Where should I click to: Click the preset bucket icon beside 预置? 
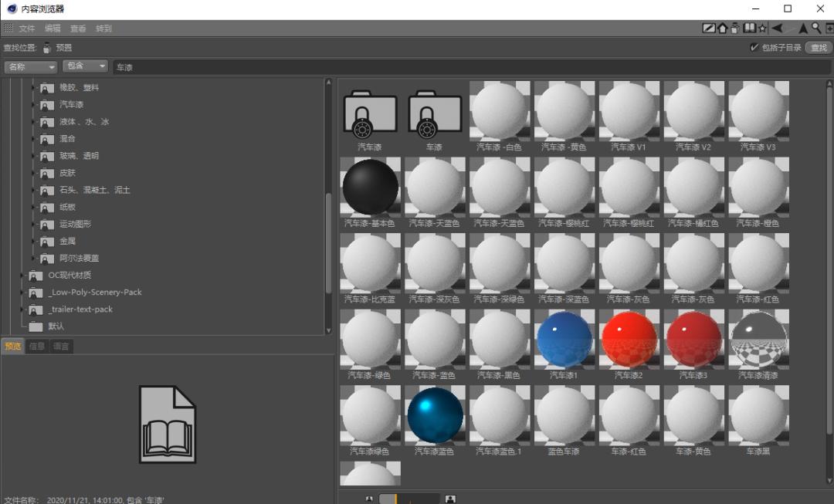pos(47,48)
